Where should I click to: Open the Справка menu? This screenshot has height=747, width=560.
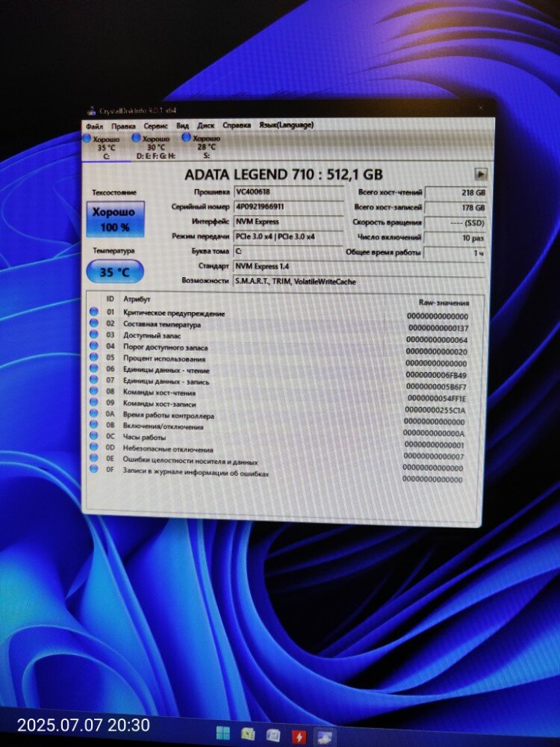tap(237, 125)
